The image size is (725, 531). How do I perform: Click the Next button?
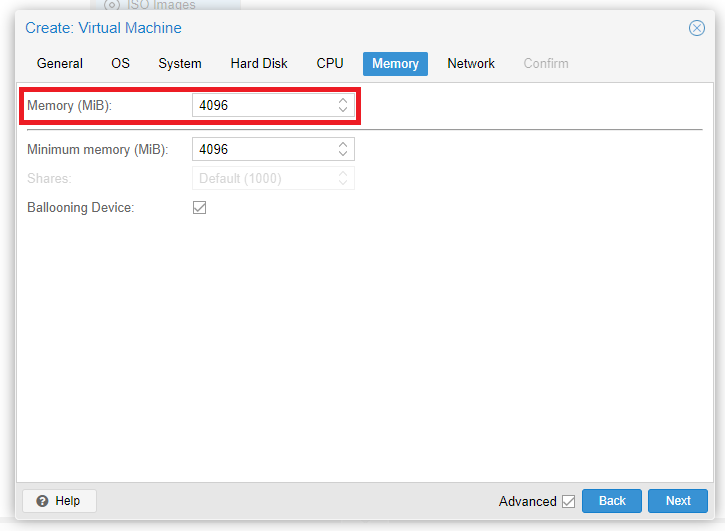(x=678, y=501)
